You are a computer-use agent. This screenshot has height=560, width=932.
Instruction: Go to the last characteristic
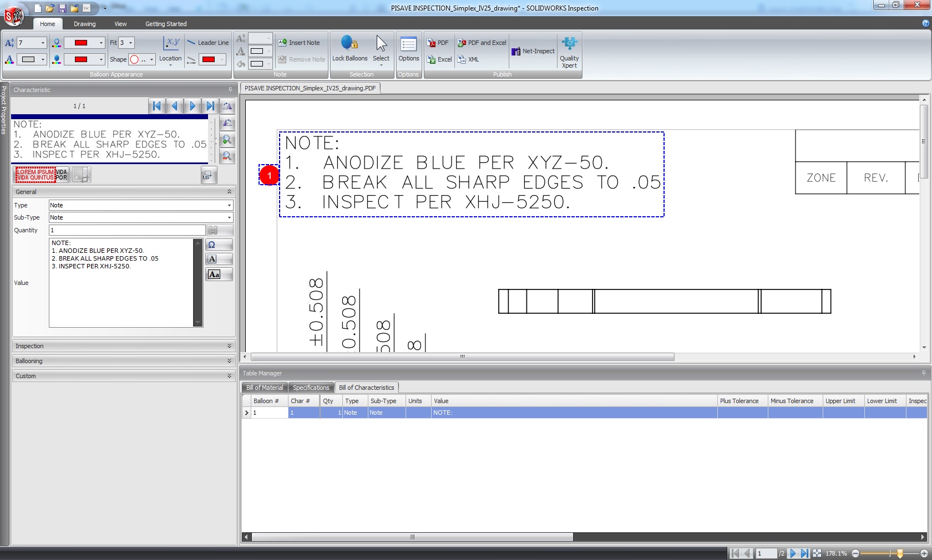(210, 106)
